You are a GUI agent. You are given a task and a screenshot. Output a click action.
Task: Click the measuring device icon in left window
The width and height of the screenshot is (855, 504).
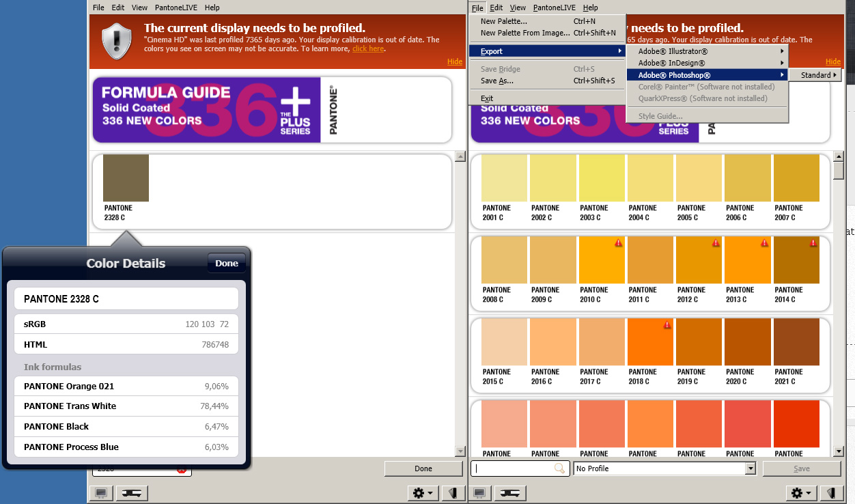coord(132,492)
